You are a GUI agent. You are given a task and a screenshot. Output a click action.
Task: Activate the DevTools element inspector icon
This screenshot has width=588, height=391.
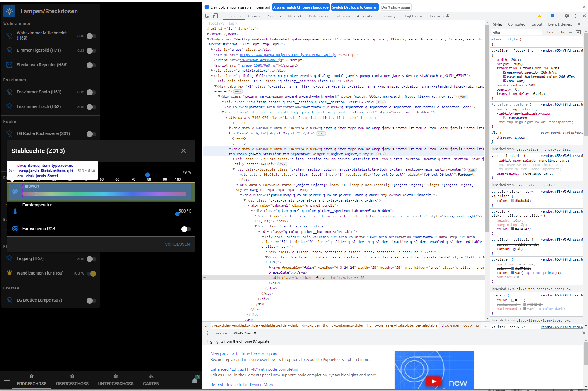[x=207, y=16]
